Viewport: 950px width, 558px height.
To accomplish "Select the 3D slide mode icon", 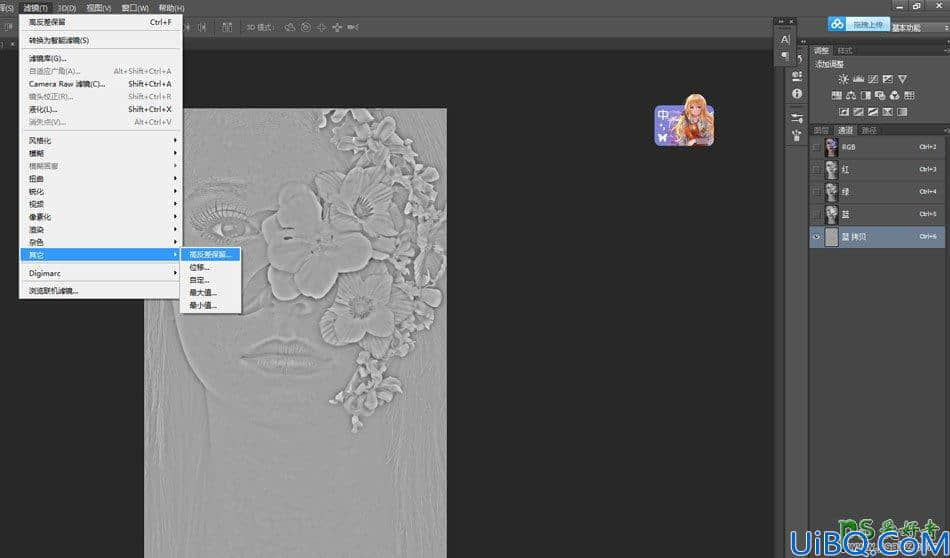I will [337, 27].
